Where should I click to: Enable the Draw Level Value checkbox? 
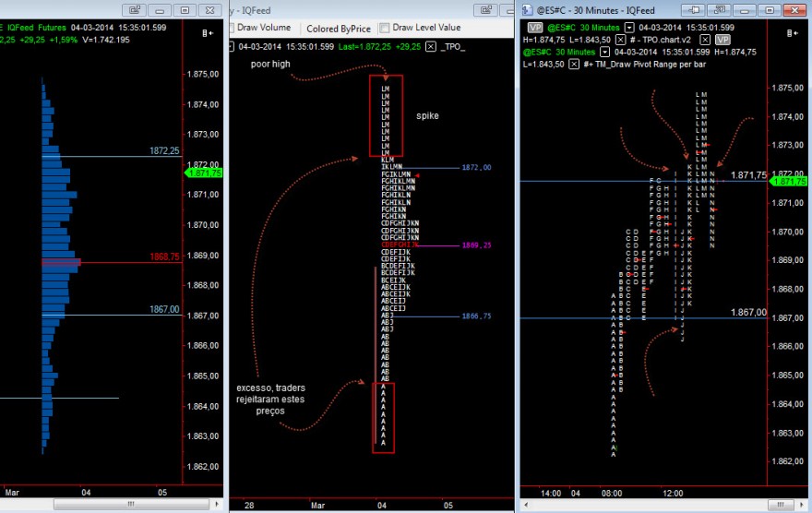pos(385,28)
